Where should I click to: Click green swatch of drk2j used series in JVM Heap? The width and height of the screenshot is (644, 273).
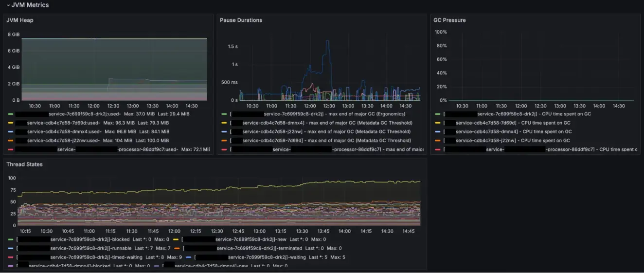coord(11,114)
